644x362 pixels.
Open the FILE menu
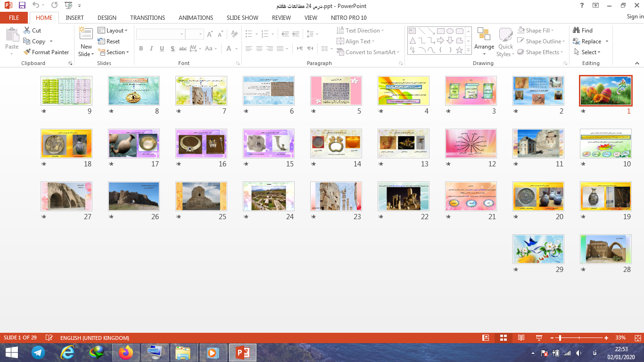14,18
